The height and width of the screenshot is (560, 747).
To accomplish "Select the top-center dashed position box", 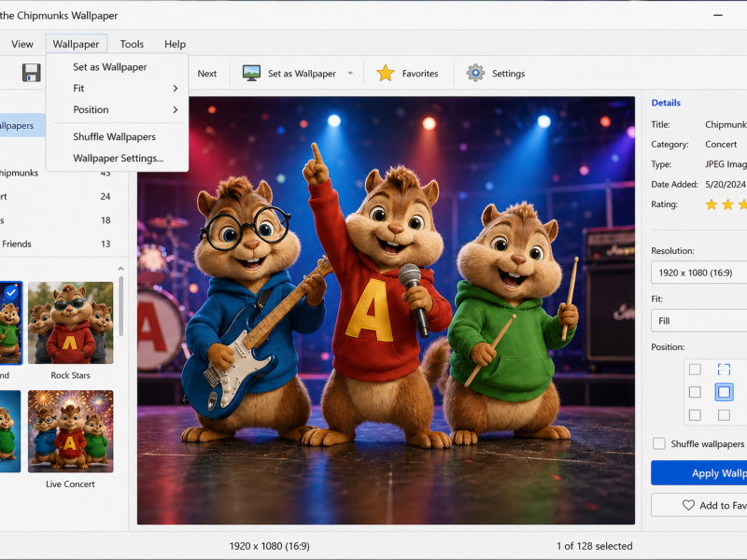I will coord(724,369).
